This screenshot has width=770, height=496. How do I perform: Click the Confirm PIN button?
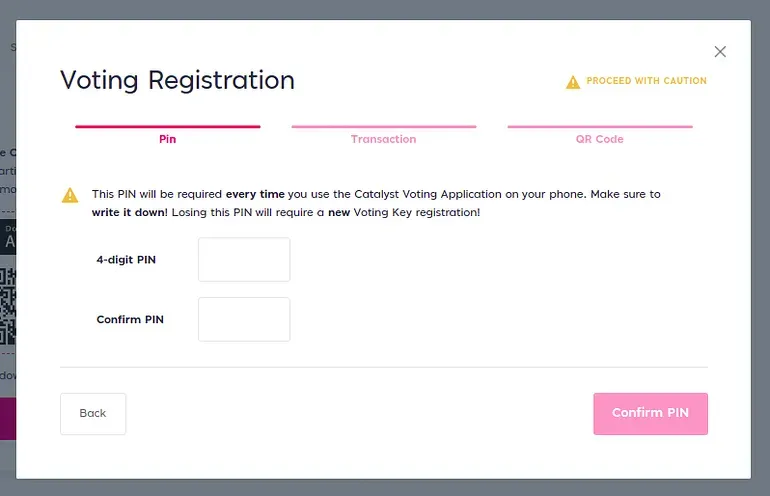tap(651, 413)
